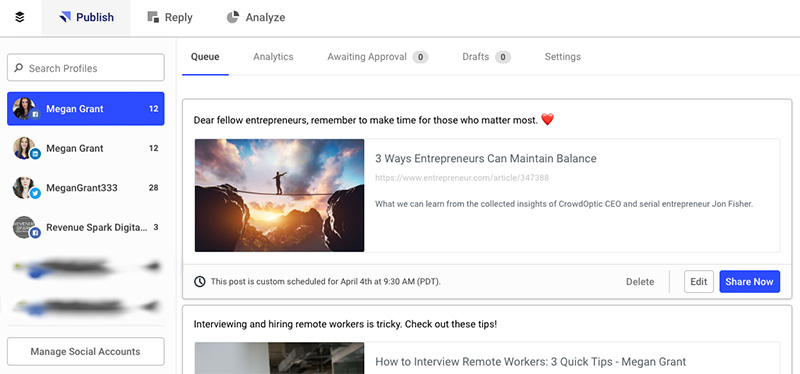Image resolution: width=800 pixels, height=374 pixels.
Task: Select Megan Grant Facebook profile
Action: tap(86, 109)
